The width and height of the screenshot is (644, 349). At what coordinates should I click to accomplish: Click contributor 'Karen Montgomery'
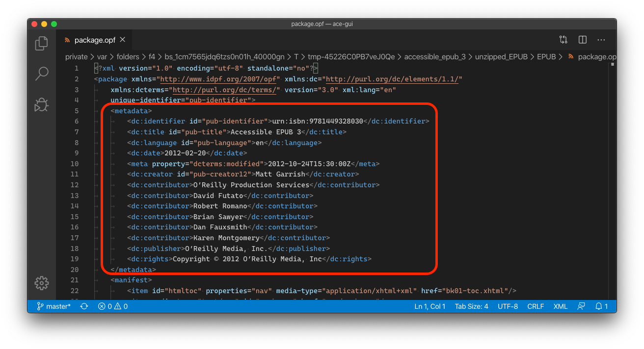227,238
